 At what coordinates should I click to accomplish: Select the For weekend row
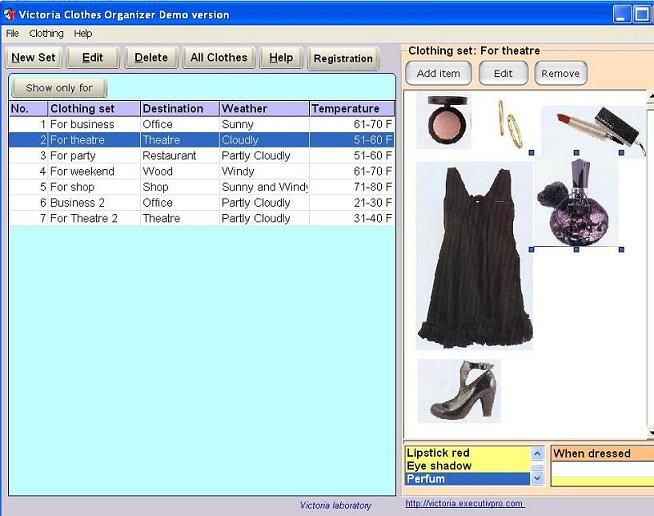(x=82, y=171)
